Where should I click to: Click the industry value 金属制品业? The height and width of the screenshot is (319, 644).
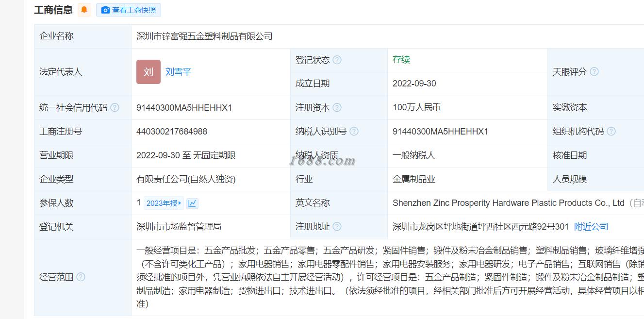(414, 179)
